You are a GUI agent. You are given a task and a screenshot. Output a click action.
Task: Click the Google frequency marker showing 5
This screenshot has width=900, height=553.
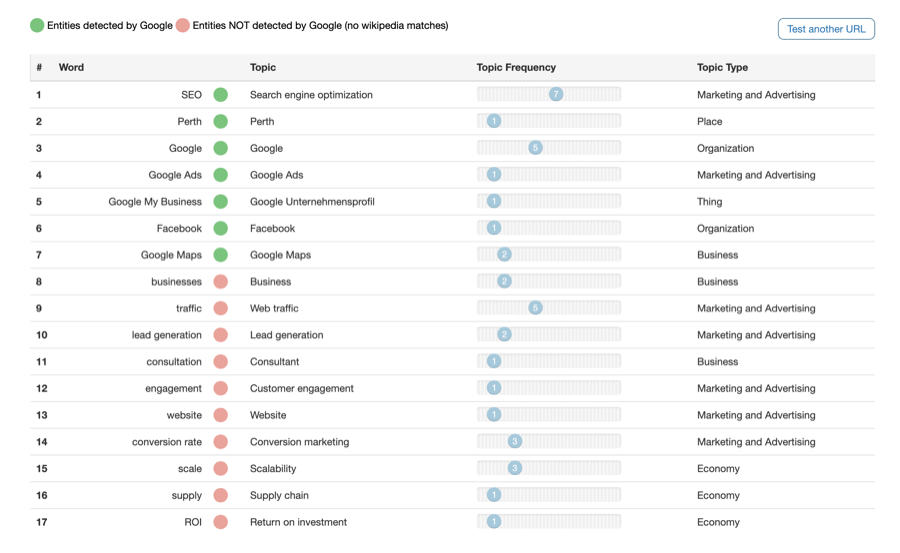pyautogui.click(x=535, y=148)
